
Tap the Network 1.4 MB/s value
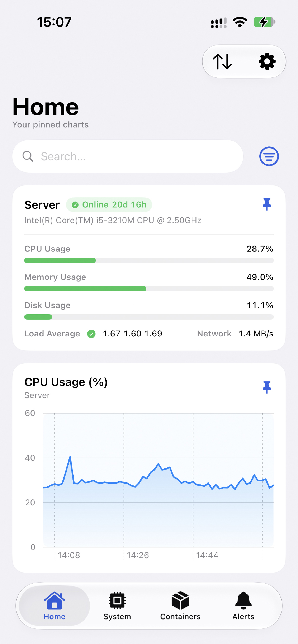click(256, 334)
